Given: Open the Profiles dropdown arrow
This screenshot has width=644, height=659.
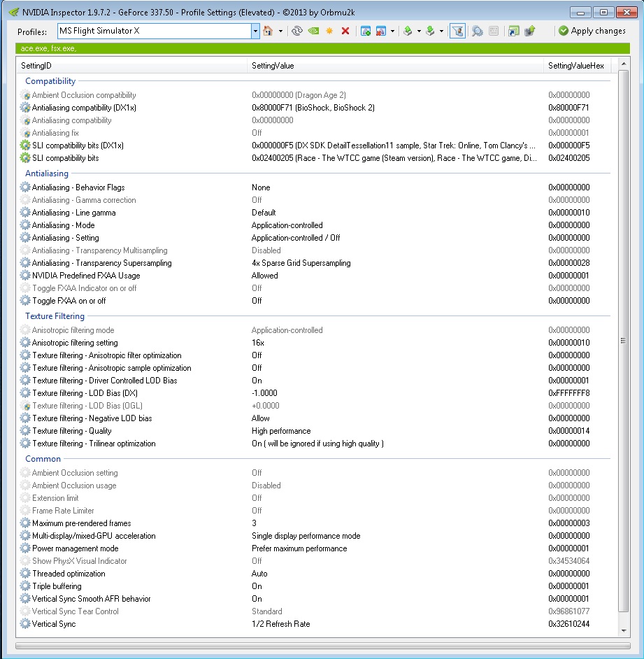Looking at the screenshot, I should click(255, 31).
